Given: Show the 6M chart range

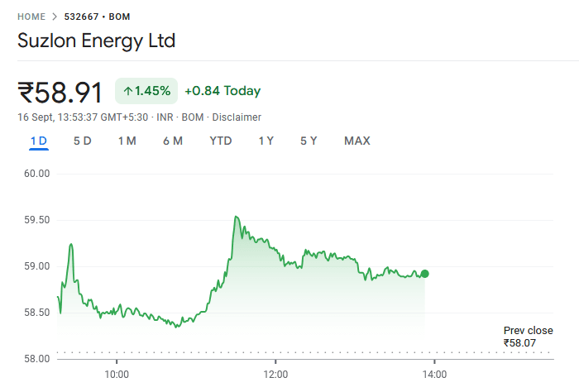Looking at the screenshot, I should click(x=172, y=141).
